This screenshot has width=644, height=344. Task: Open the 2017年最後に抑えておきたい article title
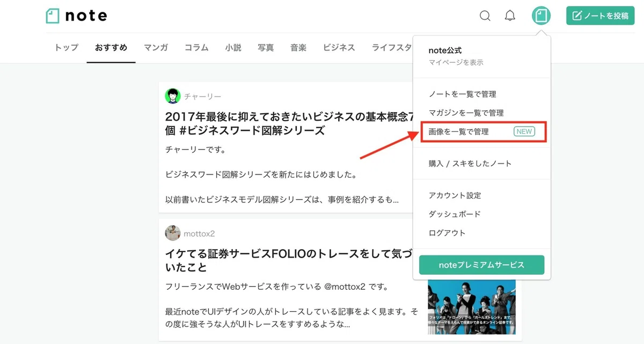click(290, 123)
